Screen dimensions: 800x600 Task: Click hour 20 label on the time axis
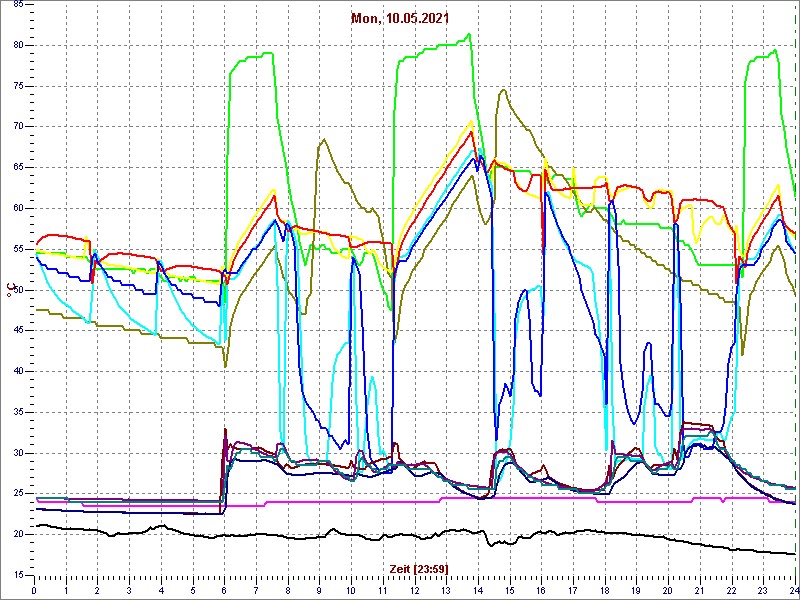click(668, 590)
